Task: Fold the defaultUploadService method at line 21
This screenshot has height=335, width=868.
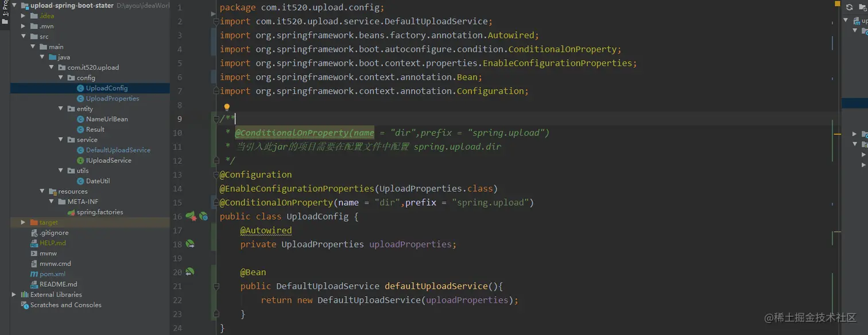Action: pos(216,286)
